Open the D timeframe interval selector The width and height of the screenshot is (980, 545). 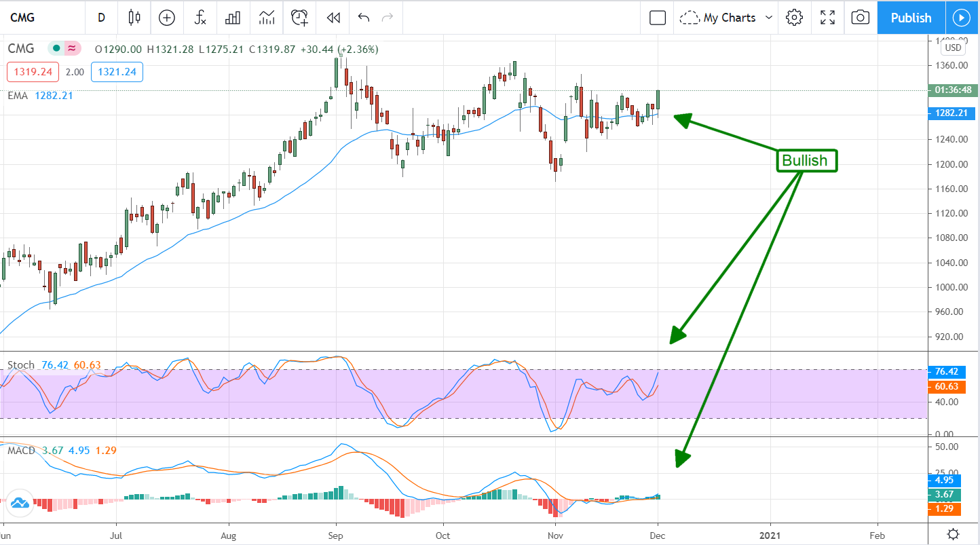[101, 18]
